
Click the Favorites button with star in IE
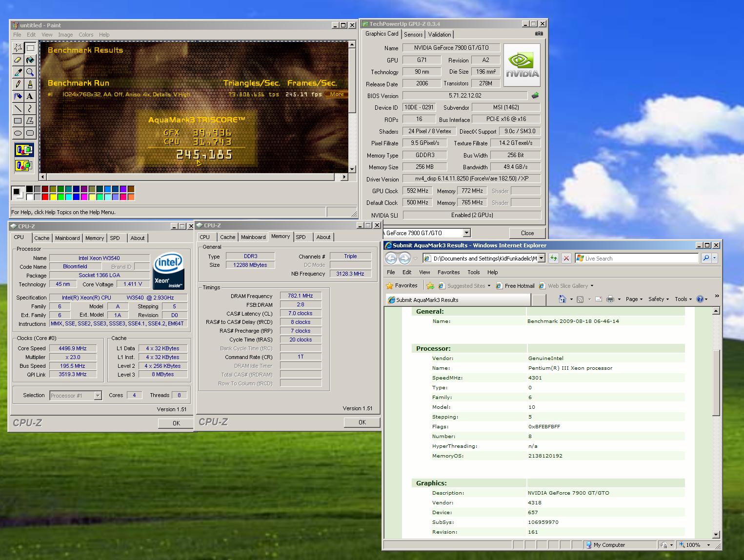402,285
